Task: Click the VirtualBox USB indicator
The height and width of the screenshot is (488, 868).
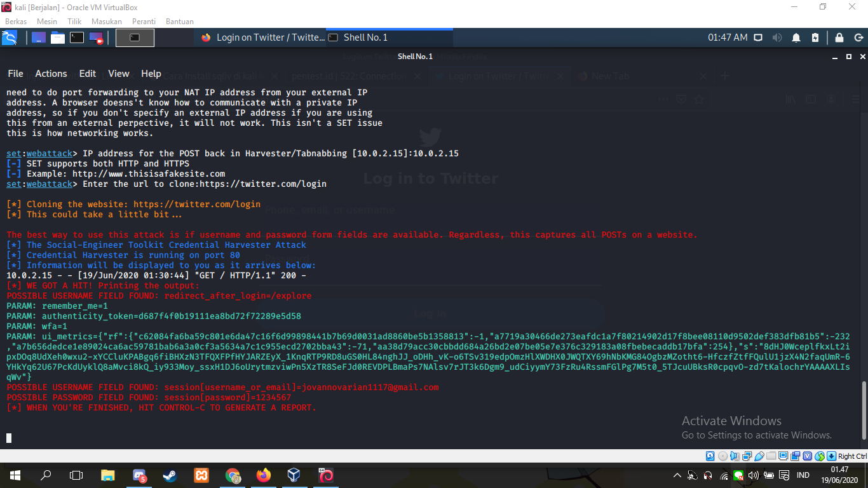Action: (x=759, y=456)
